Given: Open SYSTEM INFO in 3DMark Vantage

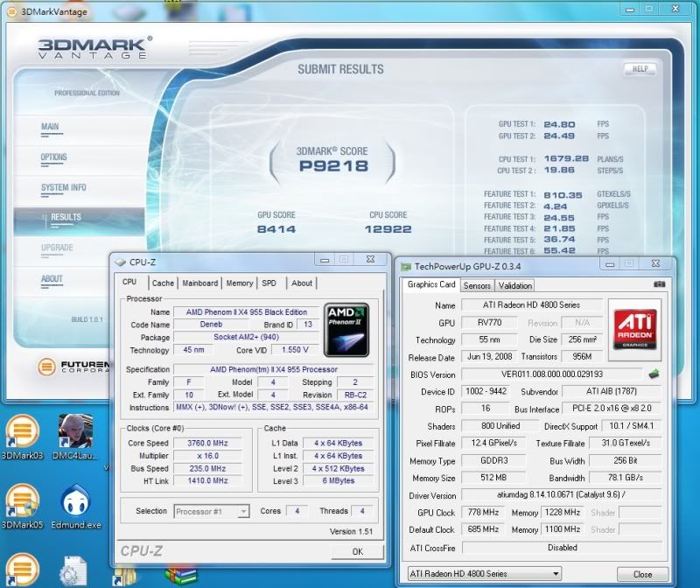Looking at the screenshot, I should coord(63,187).
